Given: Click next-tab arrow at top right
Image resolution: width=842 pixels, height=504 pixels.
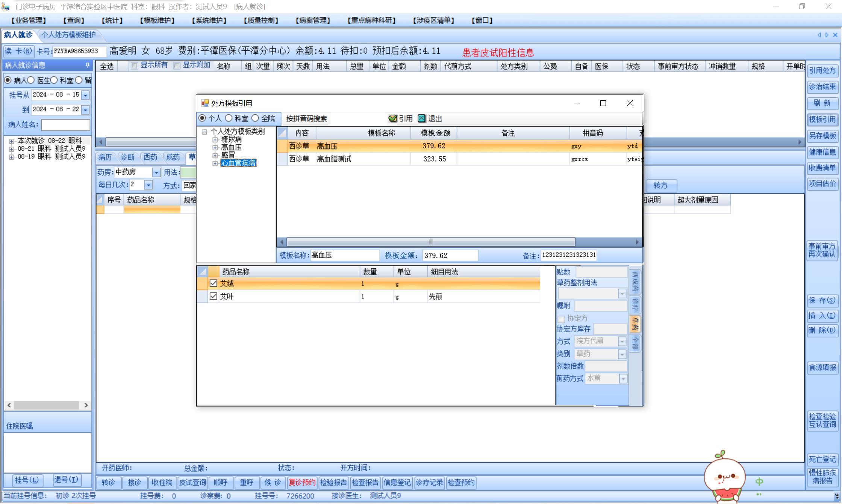Looking at the screenshot, I should (827, 35).
